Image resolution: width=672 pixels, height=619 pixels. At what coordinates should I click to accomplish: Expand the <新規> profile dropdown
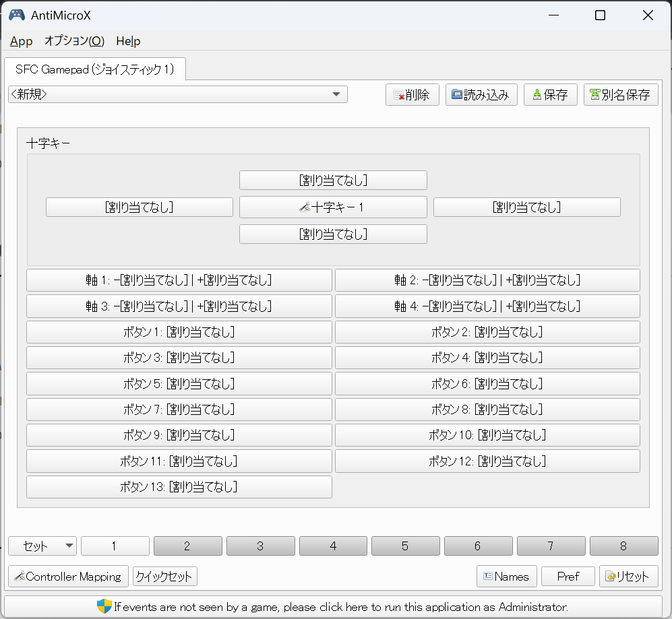[x=178, y=94]
